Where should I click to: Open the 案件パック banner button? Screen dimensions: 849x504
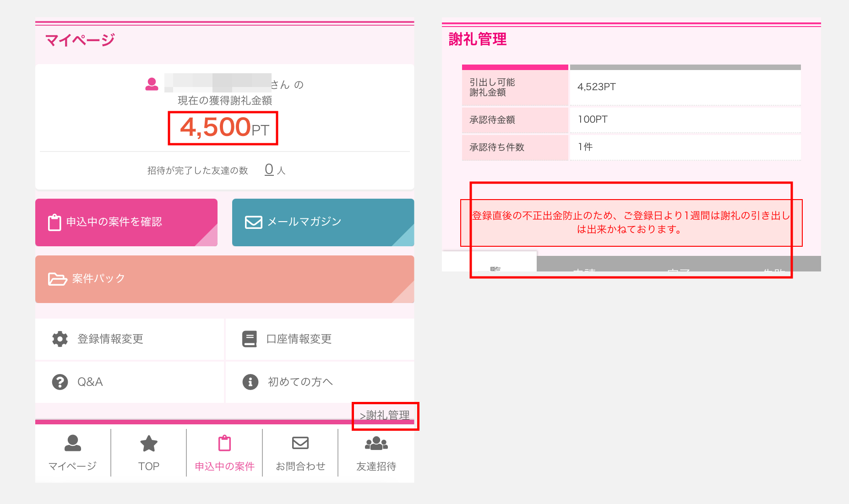[225, 279]
